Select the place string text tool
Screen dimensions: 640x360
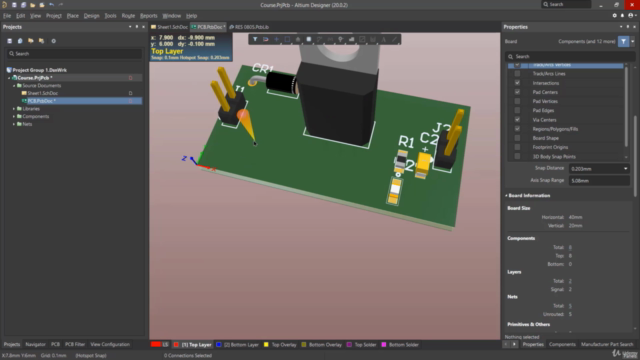[384, 39]
